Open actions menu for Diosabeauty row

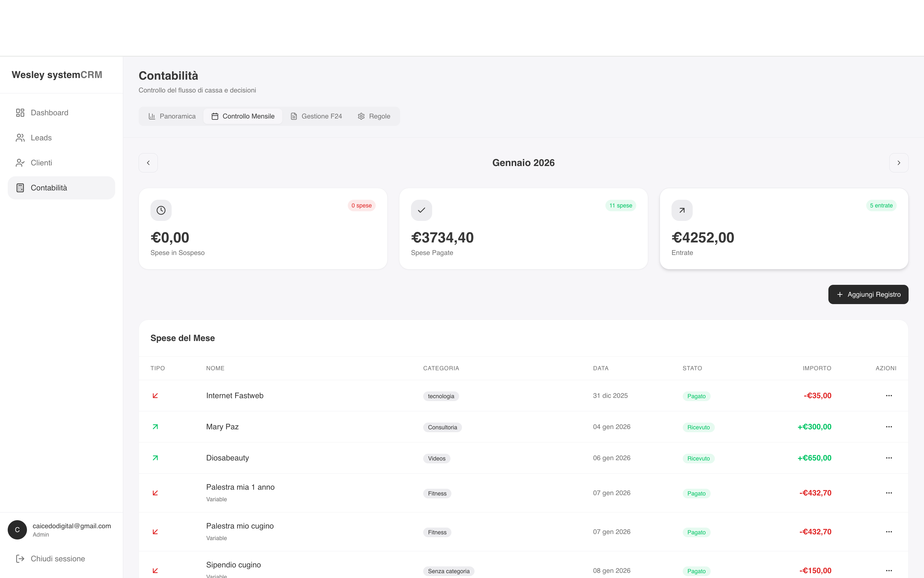pyautogui.click(x=889, y=458)
